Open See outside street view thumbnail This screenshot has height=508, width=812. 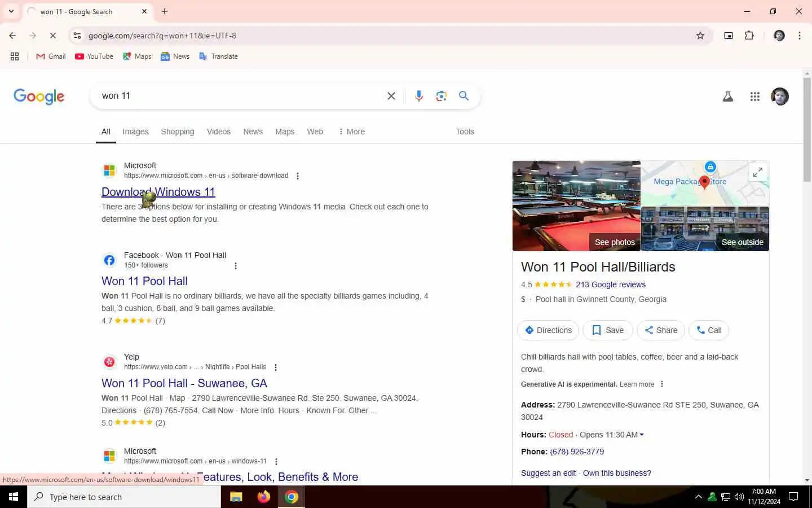point(705,229)
